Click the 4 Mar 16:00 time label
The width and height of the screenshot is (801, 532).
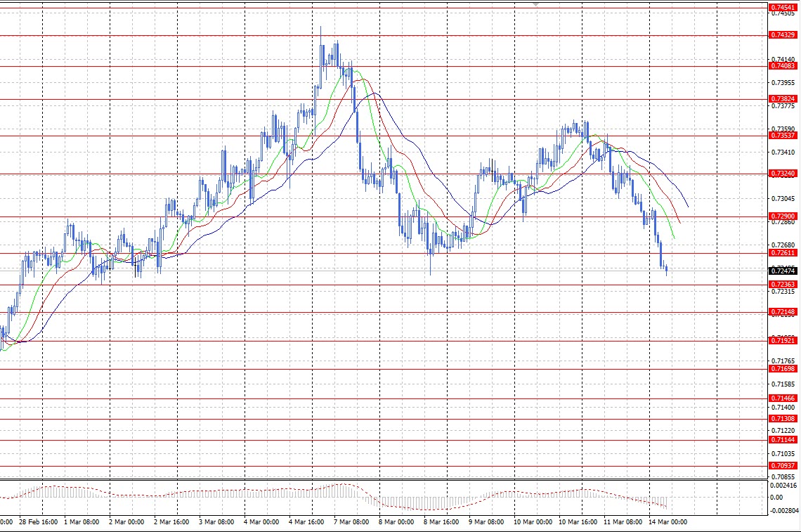click(x=306, y=522)
